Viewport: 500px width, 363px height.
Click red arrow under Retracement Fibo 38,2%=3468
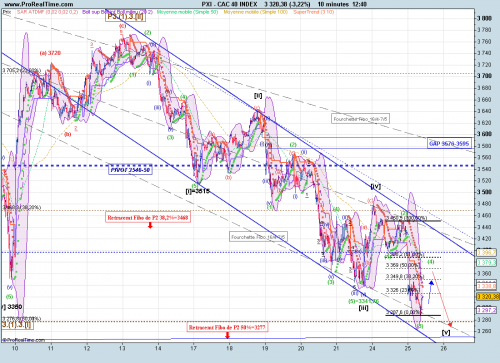click(x=150, y=226)
